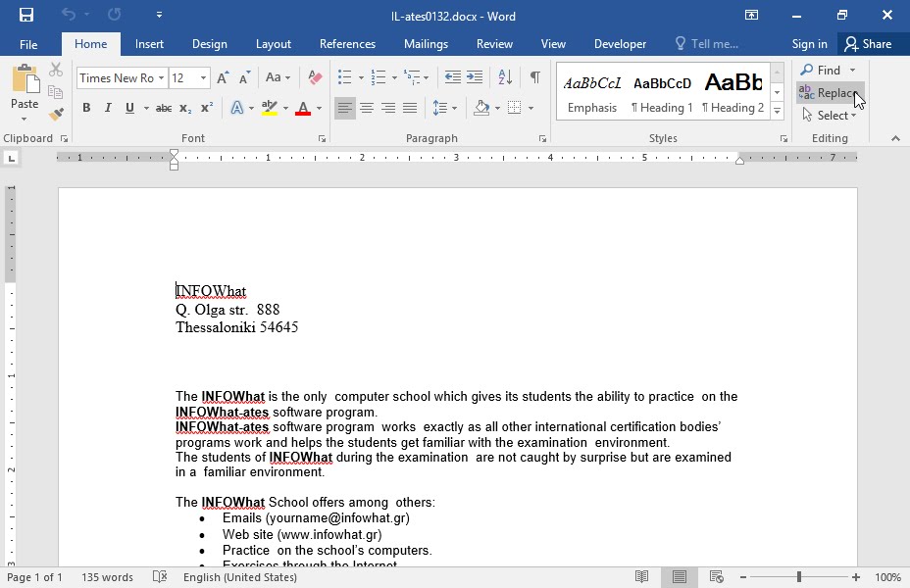Click the Grow Font size icon
910x588 pixels.
click(223, 77)
